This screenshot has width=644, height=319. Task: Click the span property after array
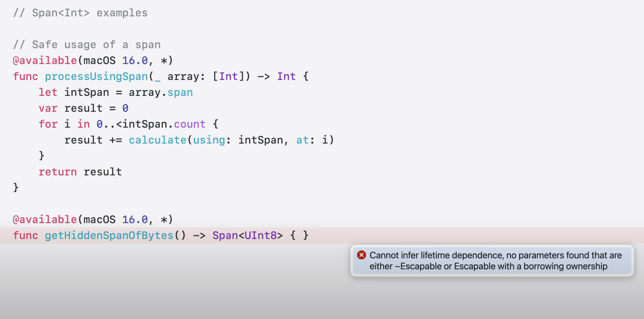[180, 92]
